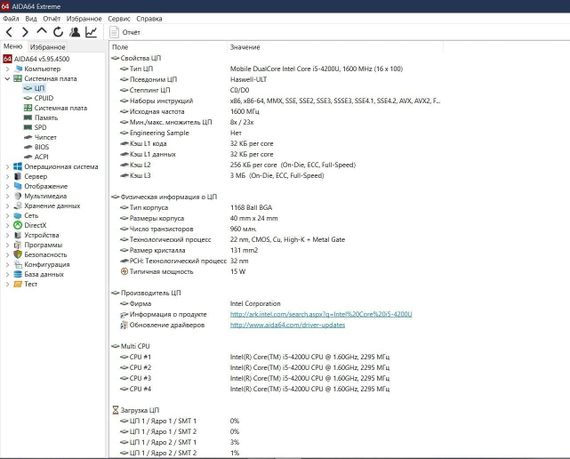Expand the Сервер tree node
This screenshot has height=459, width=570.
[x=7, y=176]
